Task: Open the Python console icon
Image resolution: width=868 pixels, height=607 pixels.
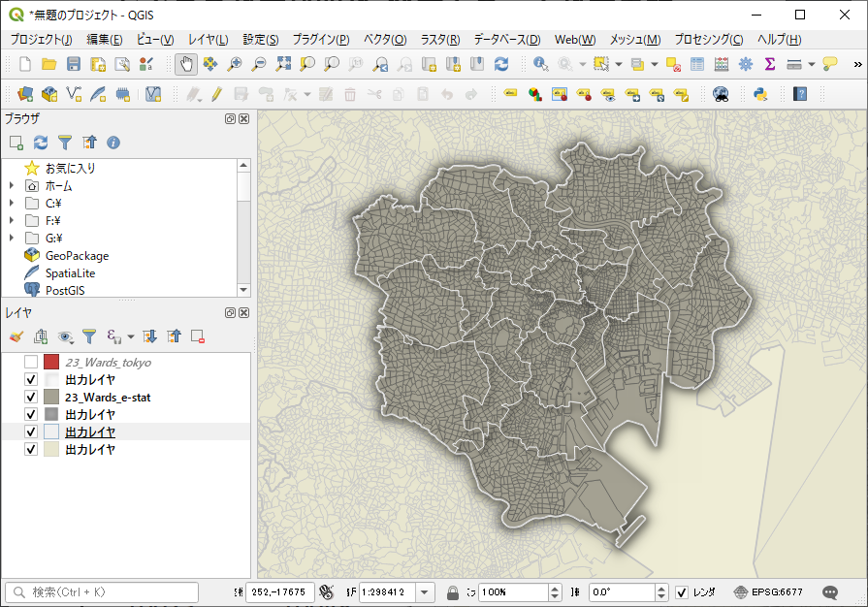Action: 761,94
